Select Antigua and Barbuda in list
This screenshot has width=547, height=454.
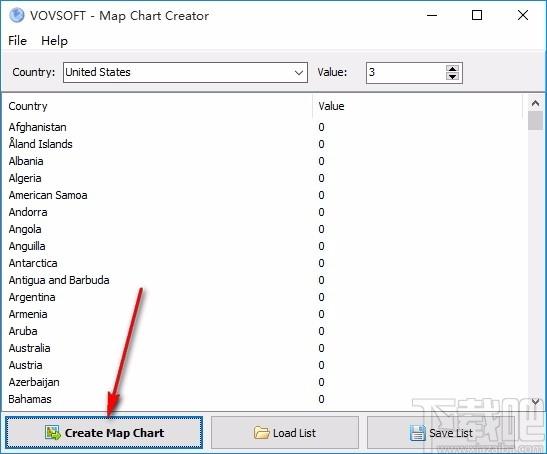coord(59,280)
